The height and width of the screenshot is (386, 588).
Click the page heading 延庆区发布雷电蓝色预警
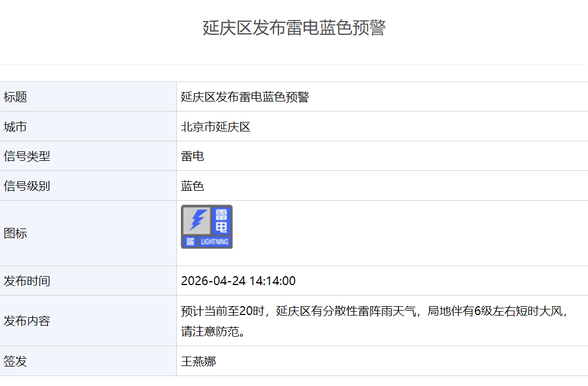pyautogui.click(x=293, y=28)
